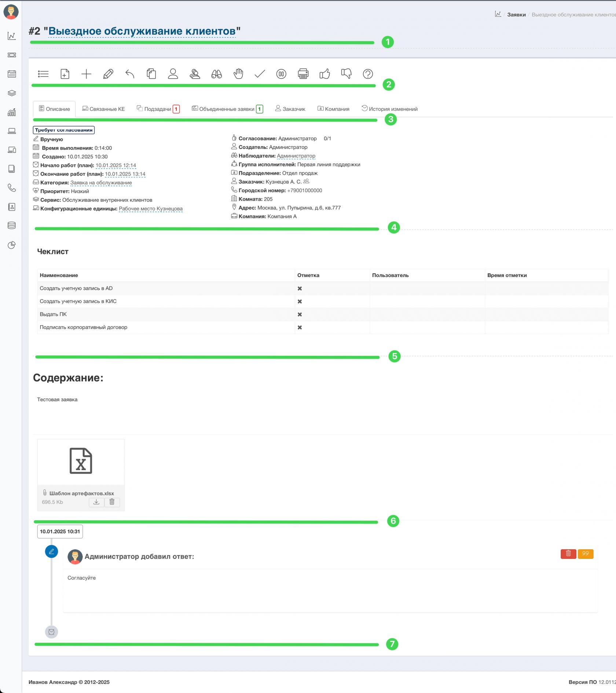Click the Excel file attachment thumbnail

coord(81,461)
